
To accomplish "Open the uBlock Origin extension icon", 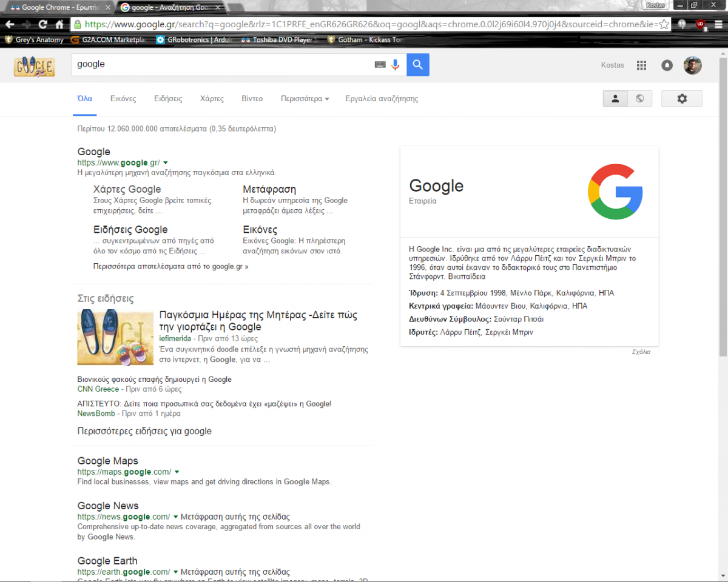I will pyautogui.click(x=701, y=24).
